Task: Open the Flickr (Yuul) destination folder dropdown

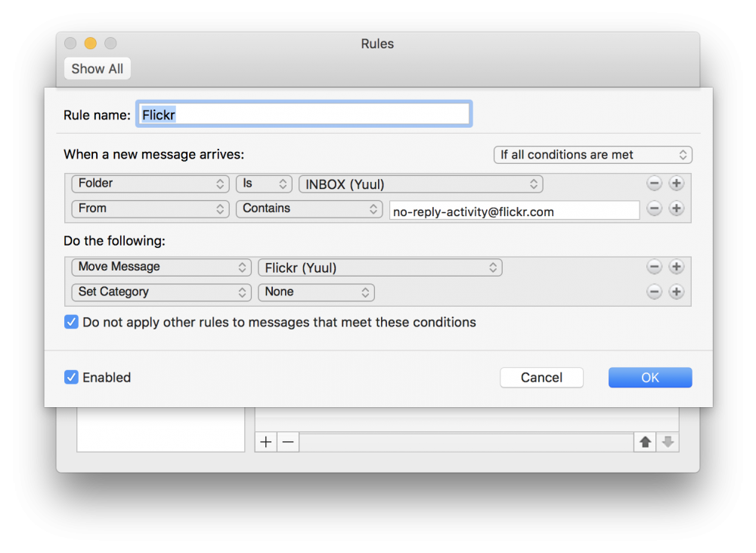Action: (x=380, y=267)
